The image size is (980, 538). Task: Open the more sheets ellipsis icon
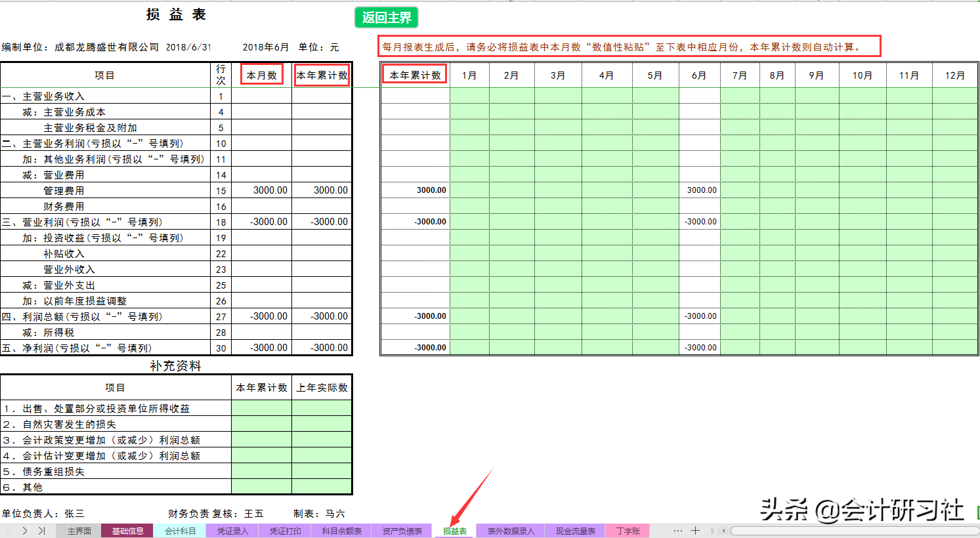[x=678, y=531]
